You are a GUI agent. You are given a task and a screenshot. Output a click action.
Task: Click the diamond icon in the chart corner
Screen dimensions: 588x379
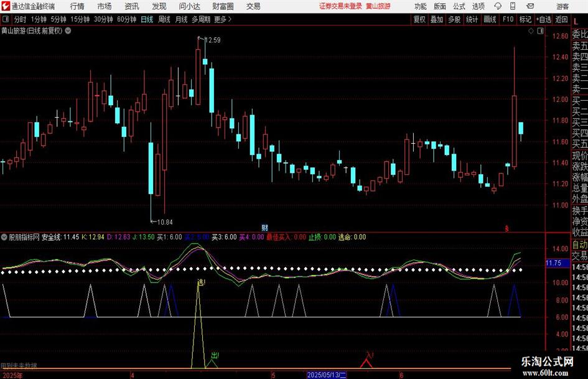pyautogui.click(x=531, y=31)
